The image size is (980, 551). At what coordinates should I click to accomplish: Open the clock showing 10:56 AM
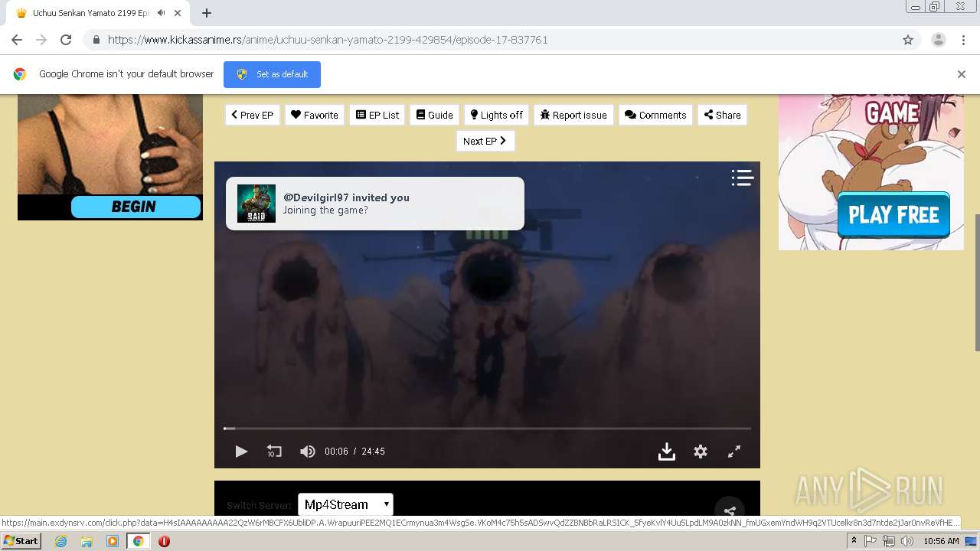(x=942, y=541)
